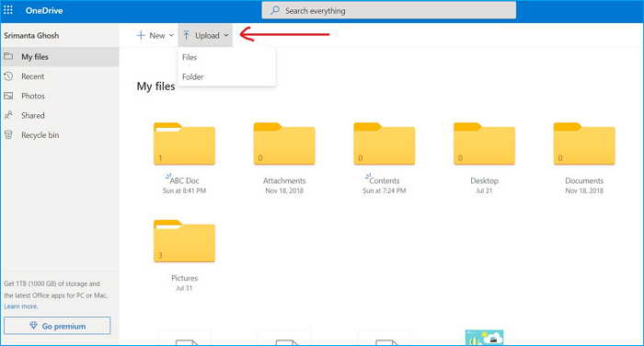This screenshot has height=346, width=644.
Task: Click the OneDrive title link
Action: tap(44, 11)
